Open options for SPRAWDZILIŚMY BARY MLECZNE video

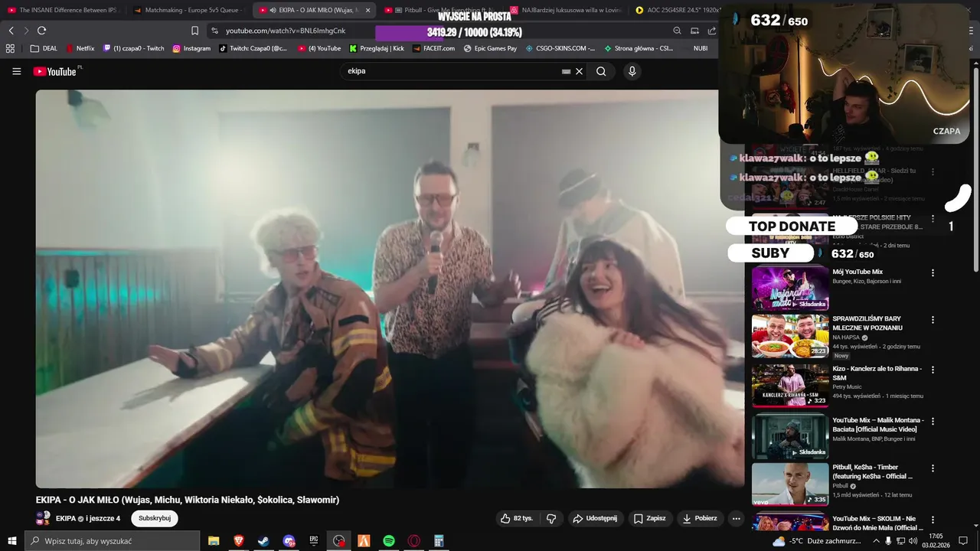coord(933,320)
